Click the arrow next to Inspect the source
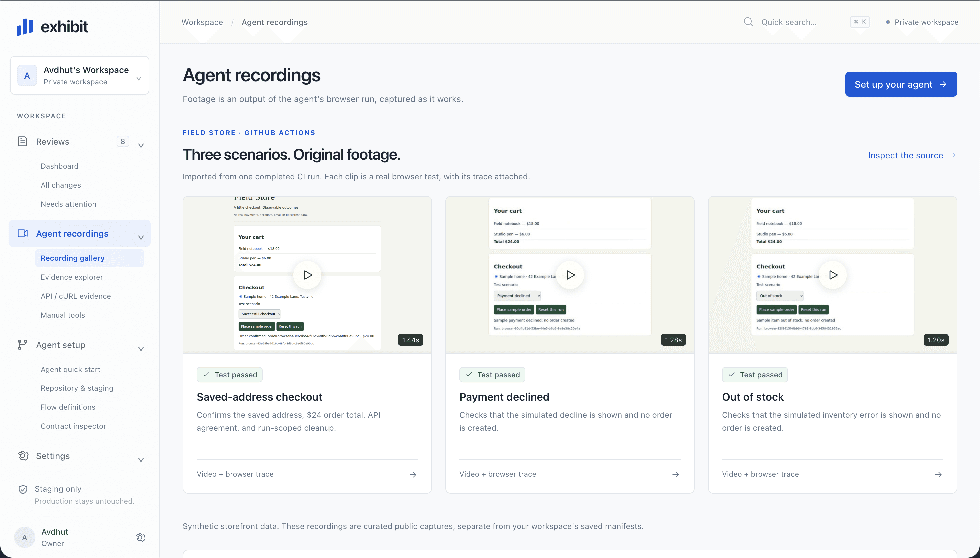This screenshot has height=558, width=980. pyautogui.click(x=953, y=155)
